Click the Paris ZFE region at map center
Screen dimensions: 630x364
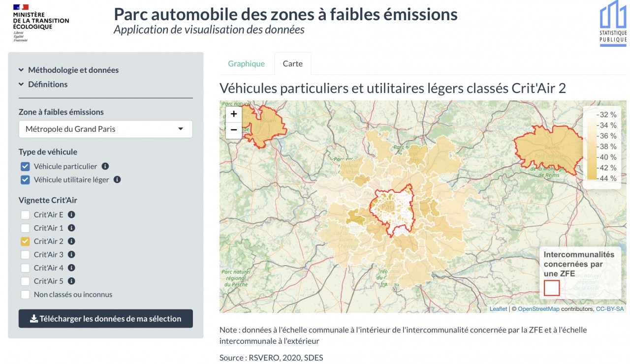392,212
